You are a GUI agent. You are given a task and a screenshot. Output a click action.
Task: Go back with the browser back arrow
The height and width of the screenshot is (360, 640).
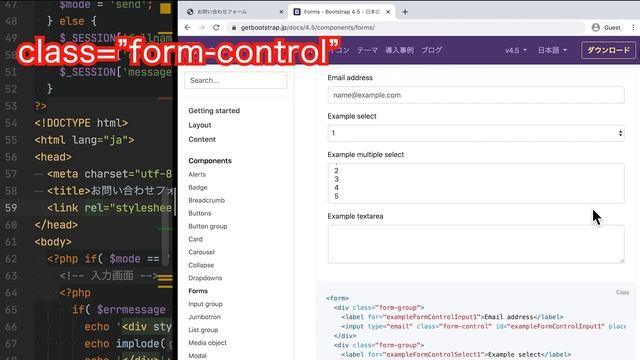tap(187, 27)
